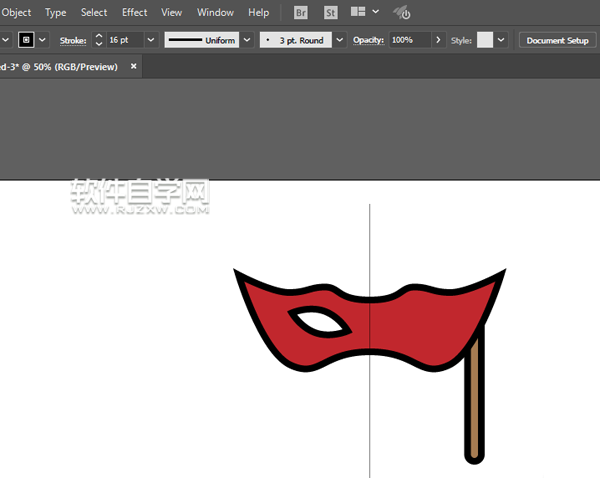
Task: Click the Style swatch box
Action: 485,40
